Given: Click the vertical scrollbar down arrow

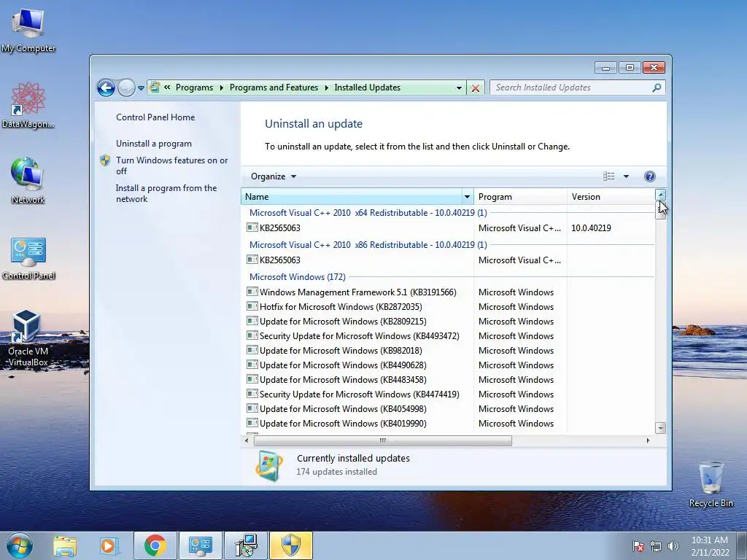Looking at the screenshot, I should pyautogui.click(x=660, y=427).
